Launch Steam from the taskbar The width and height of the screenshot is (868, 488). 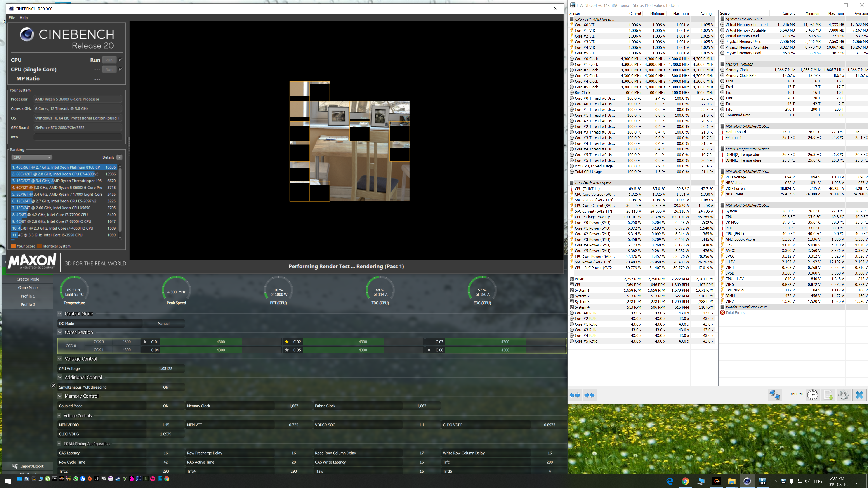pos(118,479)
